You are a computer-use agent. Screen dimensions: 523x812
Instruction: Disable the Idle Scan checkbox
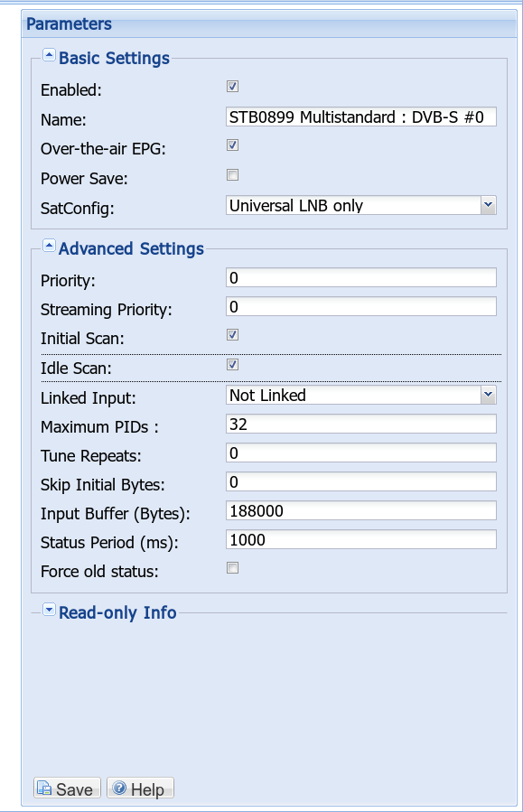[232, 365]
